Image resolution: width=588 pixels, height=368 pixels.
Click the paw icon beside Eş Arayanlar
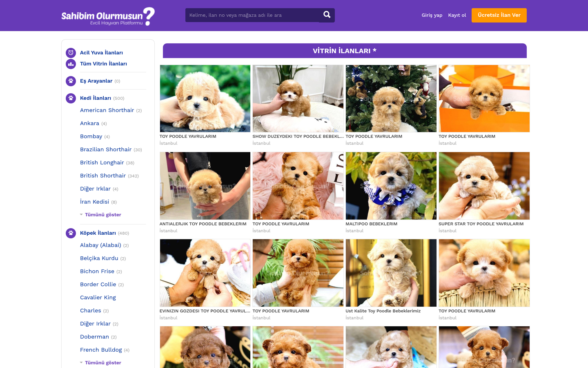[71, 81]
